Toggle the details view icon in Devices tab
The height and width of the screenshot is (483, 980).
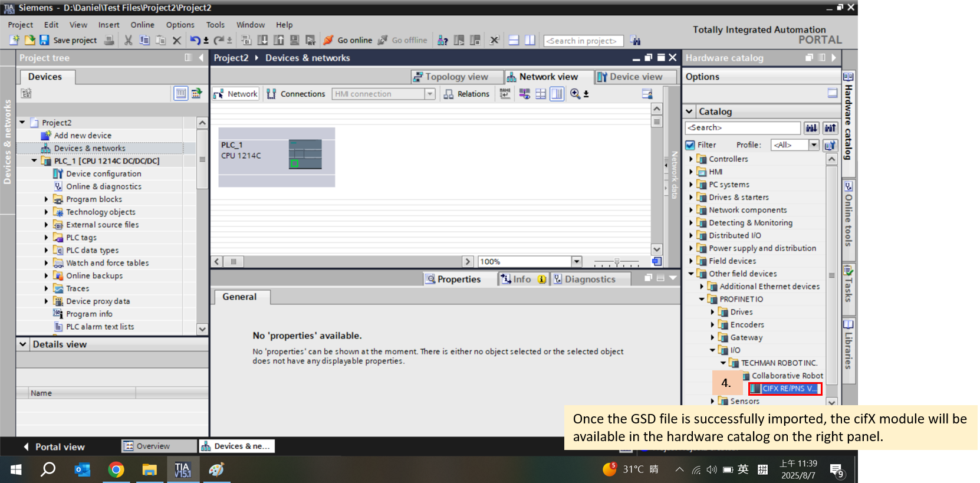point(181,93)
